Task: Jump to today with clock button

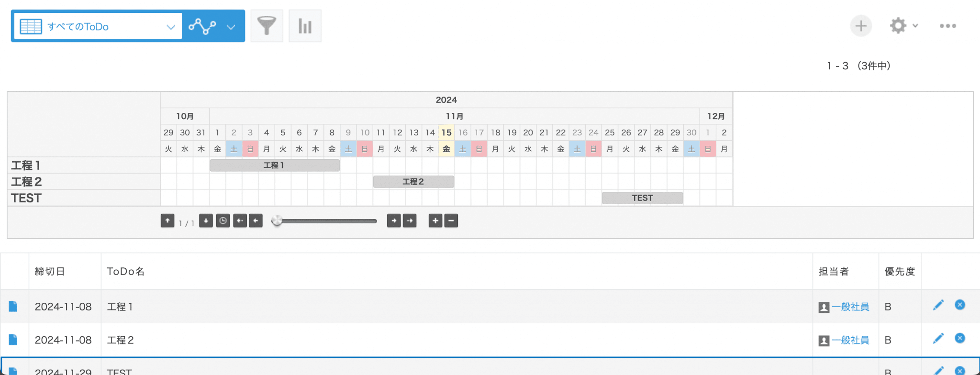Action: (x=223, y=221)
